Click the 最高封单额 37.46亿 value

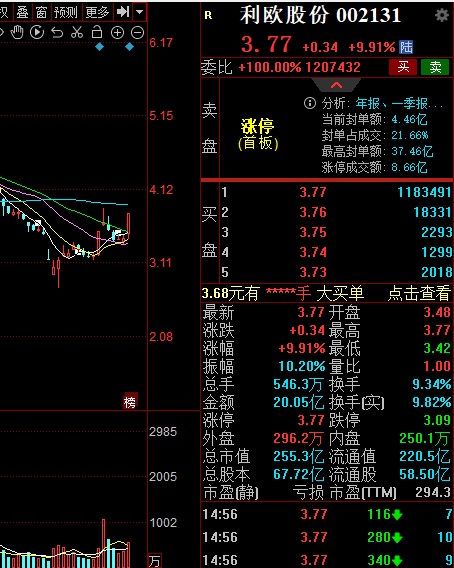412,151
